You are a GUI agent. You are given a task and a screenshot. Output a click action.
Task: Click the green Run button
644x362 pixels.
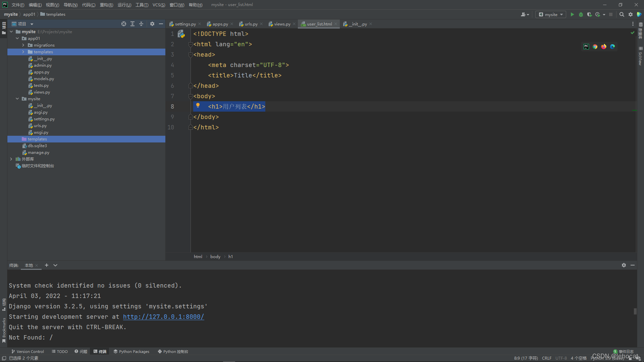572,14
